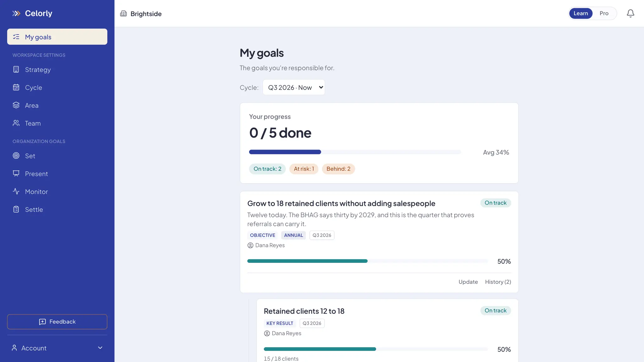Open the Set organization goals page
The image size is (644, 362).
coord(57,156)
